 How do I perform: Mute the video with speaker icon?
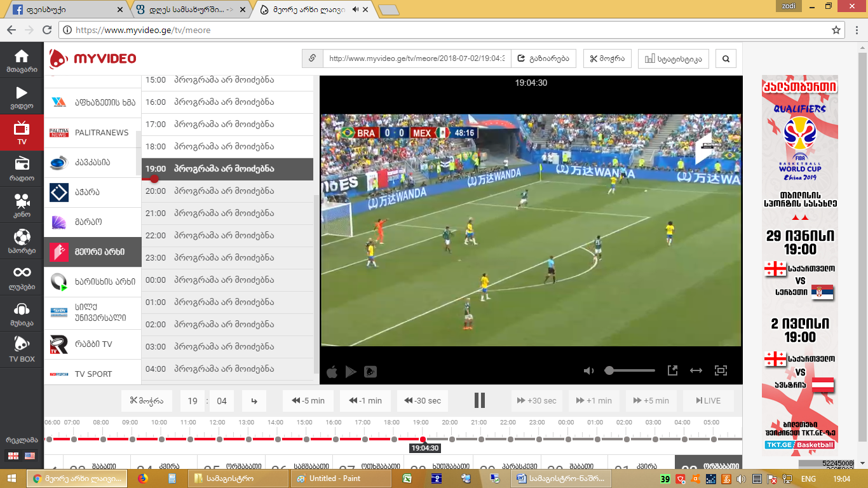click(x=589, y=370)
